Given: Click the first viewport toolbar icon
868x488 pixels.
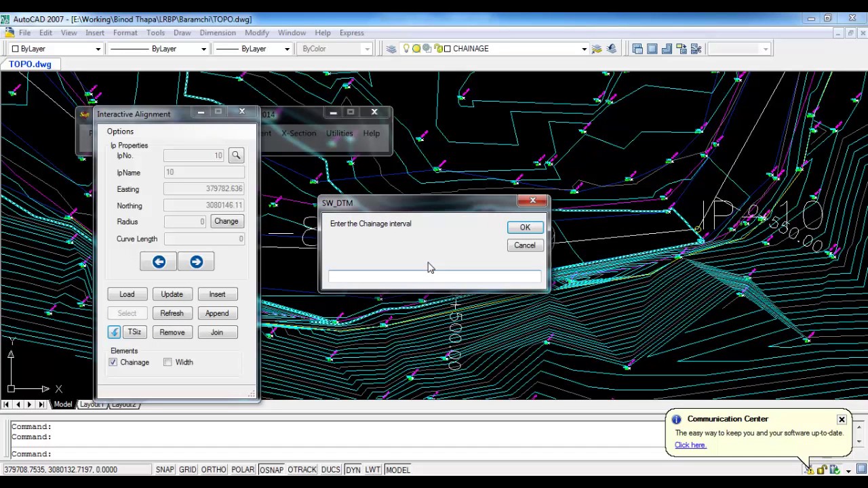Looking at the screenshot, I should [637, 49].
